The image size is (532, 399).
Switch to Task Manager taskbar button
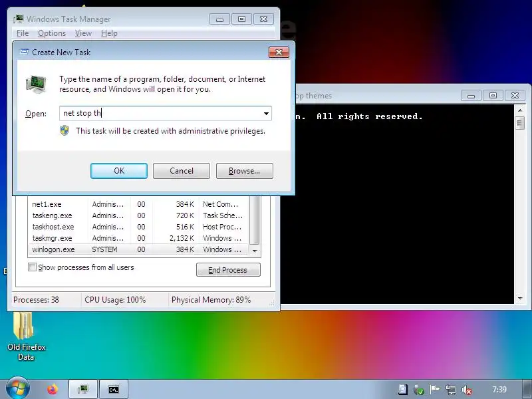pos(82,389)
